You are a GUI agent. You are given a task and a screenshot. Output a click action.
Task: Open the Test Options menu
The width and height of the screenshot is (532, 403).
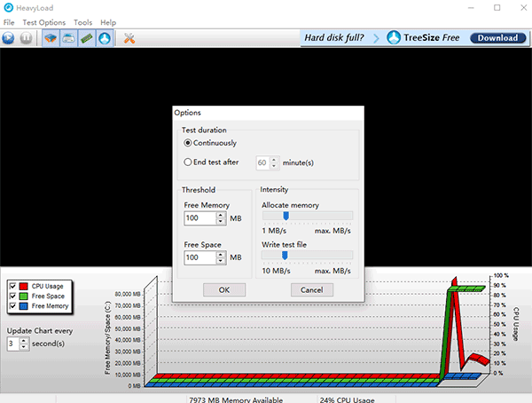(x=43, y=22)
